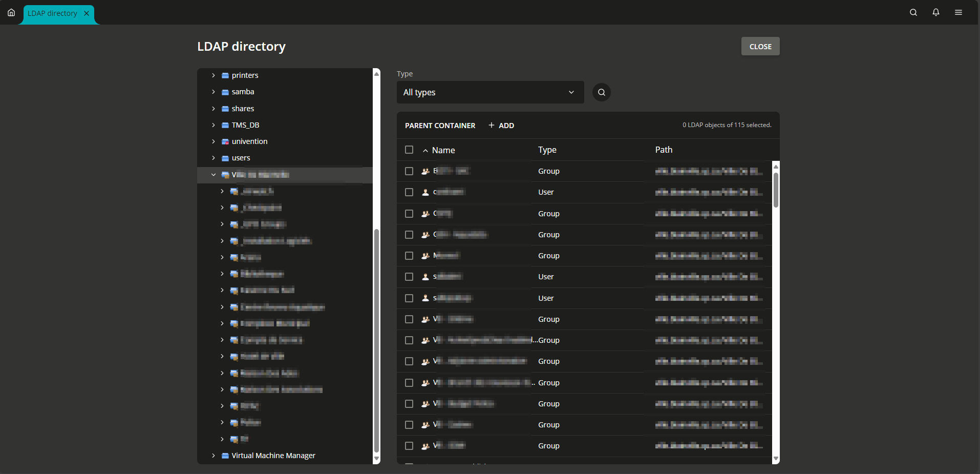Click the Name column sort arrow

point(425,151)
